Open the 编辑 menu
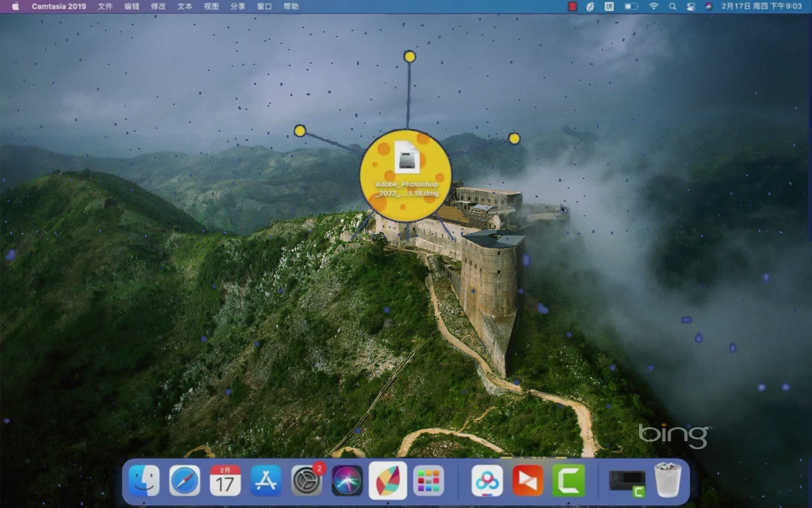The height and width of the screenshot is (508, 812). (132, 6)
